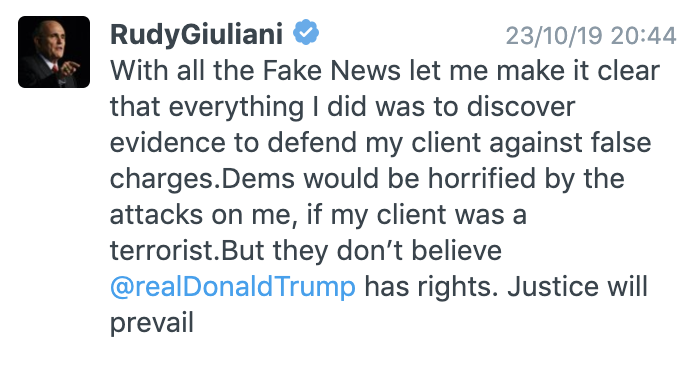Image resolution: width=696 pixels, height=376 pixels.
Task: Click the word 'charges.Dems' in the tweet
Action: click(x=202, y=179)
